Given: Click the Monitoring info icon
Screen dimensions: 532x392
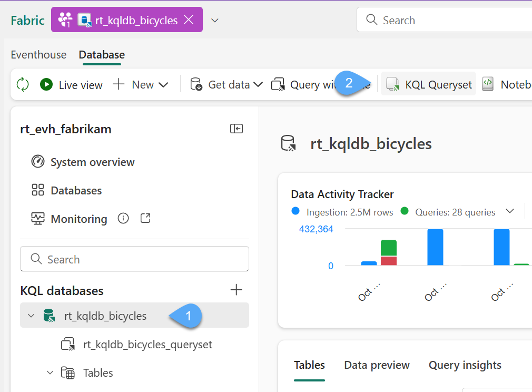Looking at the screenshot, I should (x=123, y=219).
